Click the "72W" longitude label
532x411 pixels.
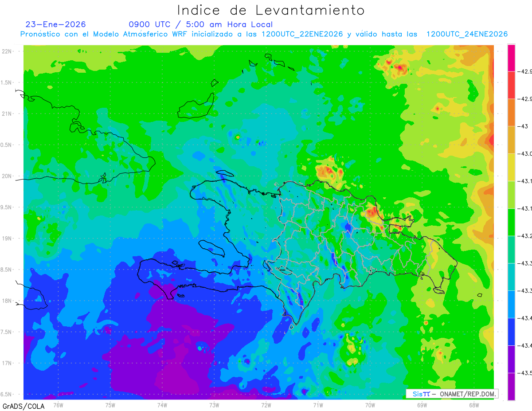click(266, 405)
